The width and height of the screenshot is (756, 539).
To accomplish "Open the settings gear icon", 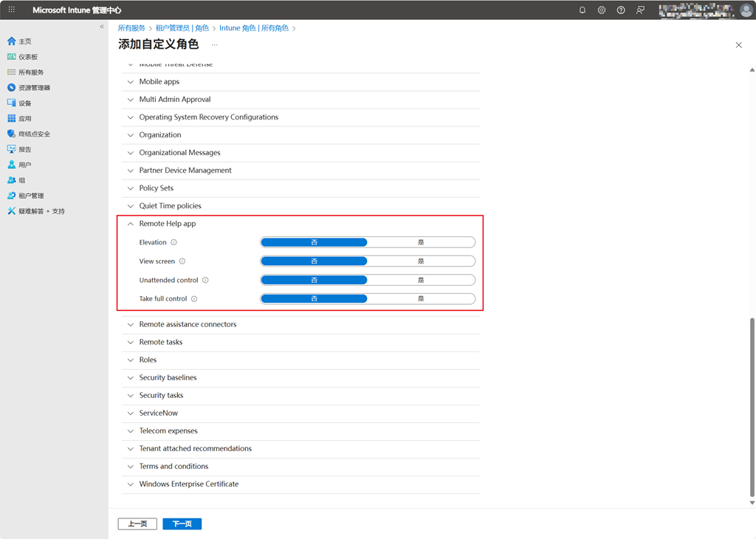I will pos(602,10).
